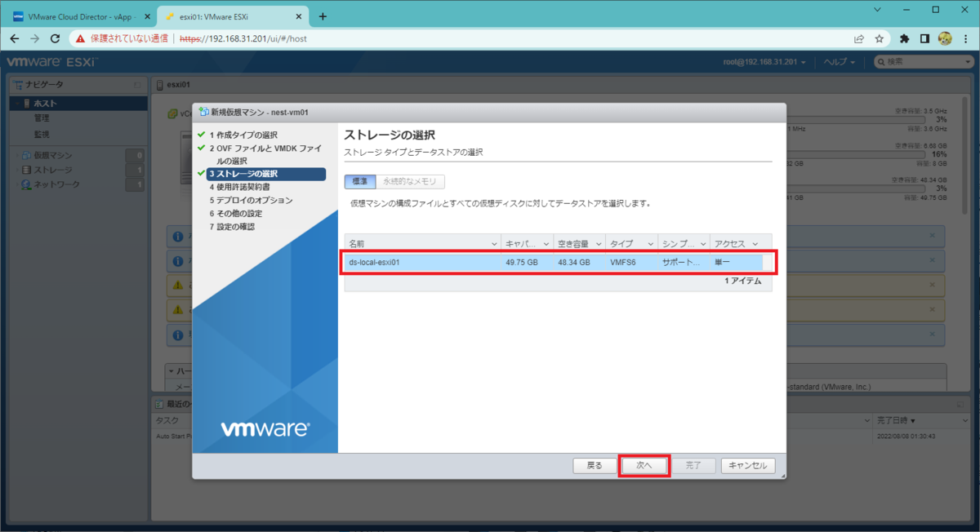
Task: Select step 3 ストレージの選択
Action: tap(267, 174)
